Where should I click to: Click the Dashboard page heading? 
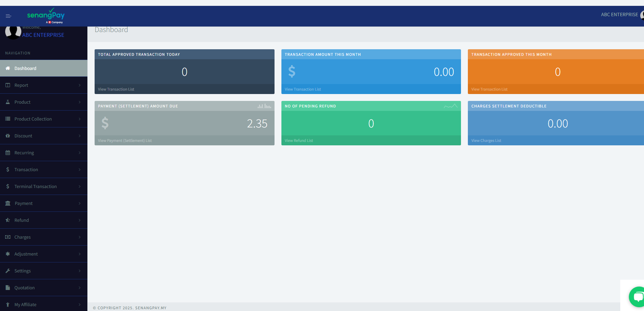click(111, 30)
